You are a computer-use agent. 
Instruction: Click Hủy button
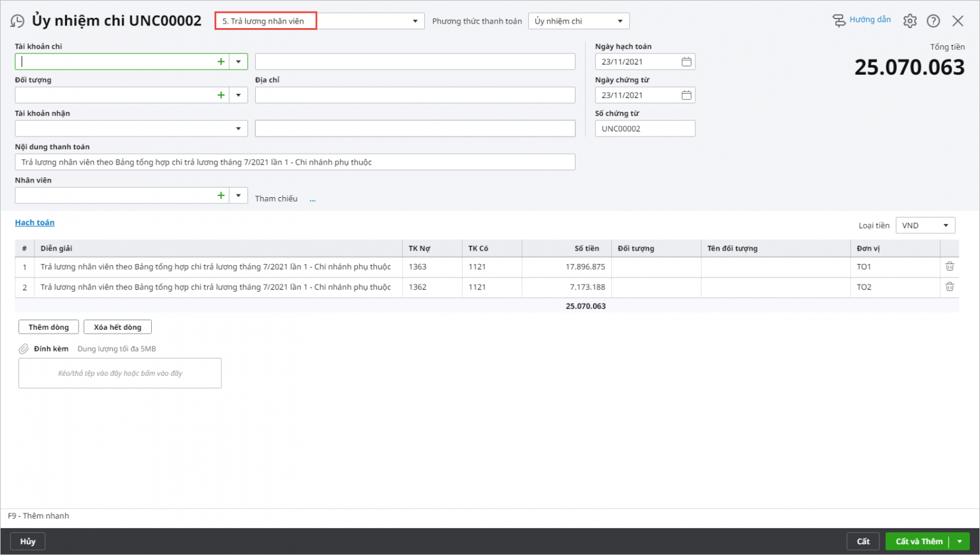(x=27, y=542)
